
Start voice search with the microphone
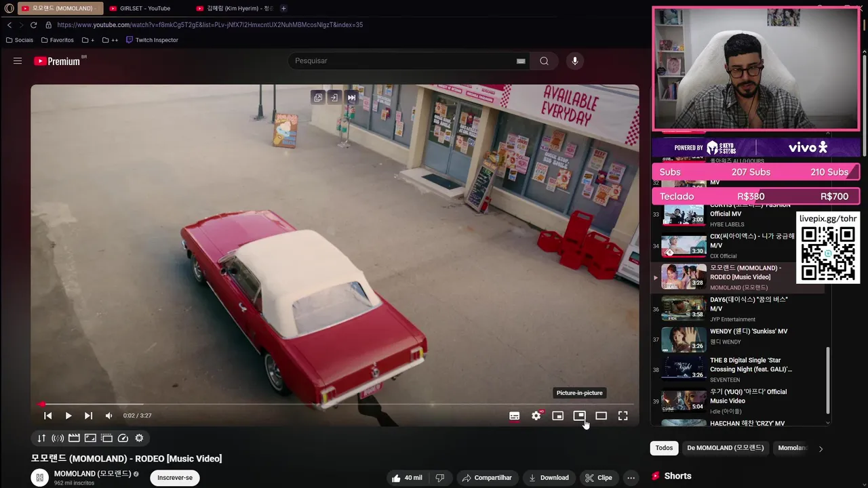pos(574,61)
